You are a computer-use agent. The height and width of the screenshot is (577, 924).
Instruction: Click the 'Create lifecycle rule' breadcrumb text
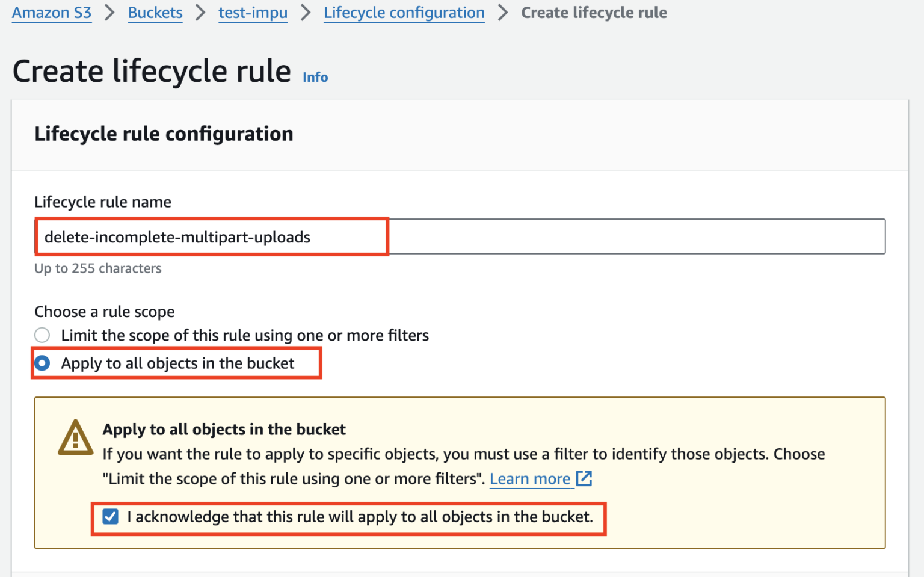click(x=594, y=13)
